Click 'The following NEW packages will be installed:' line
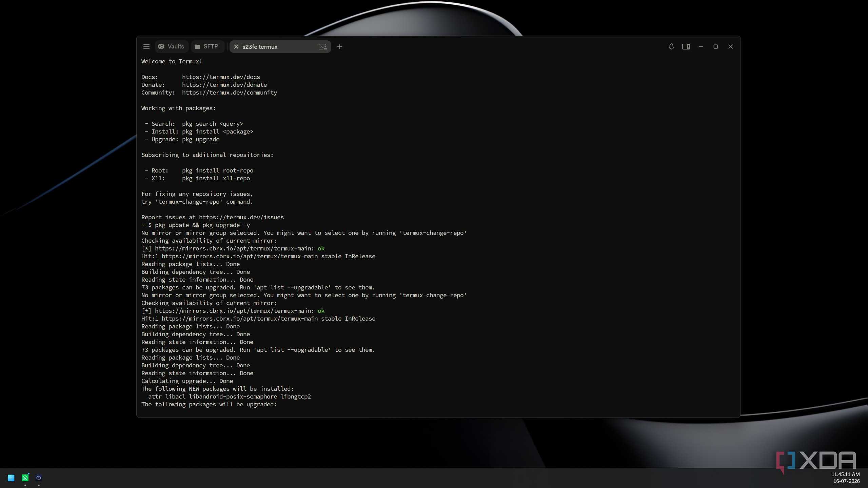The height and width of the screenshot is (488, 868). 218,389
